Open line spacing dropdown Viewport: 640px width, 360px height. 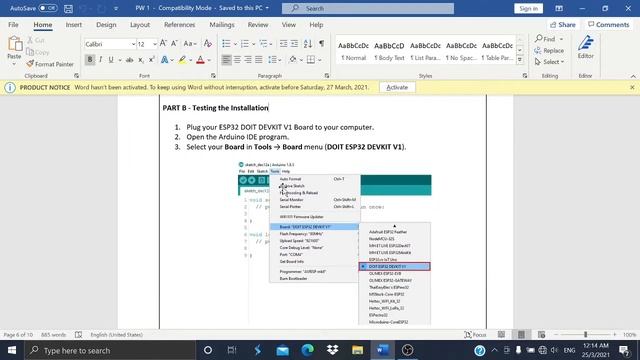click(274, 60)
